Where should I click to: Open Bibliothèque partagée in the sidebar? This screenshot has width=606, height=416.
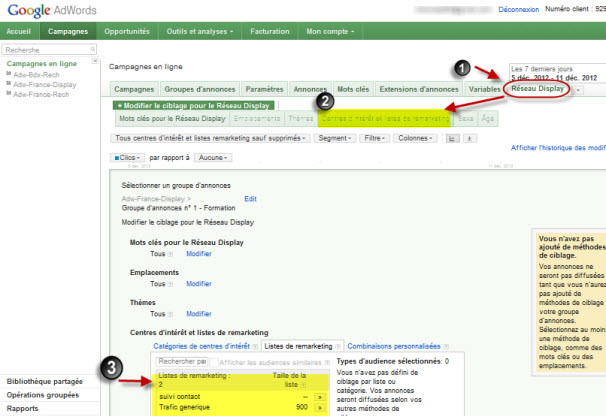click(45, 382)
